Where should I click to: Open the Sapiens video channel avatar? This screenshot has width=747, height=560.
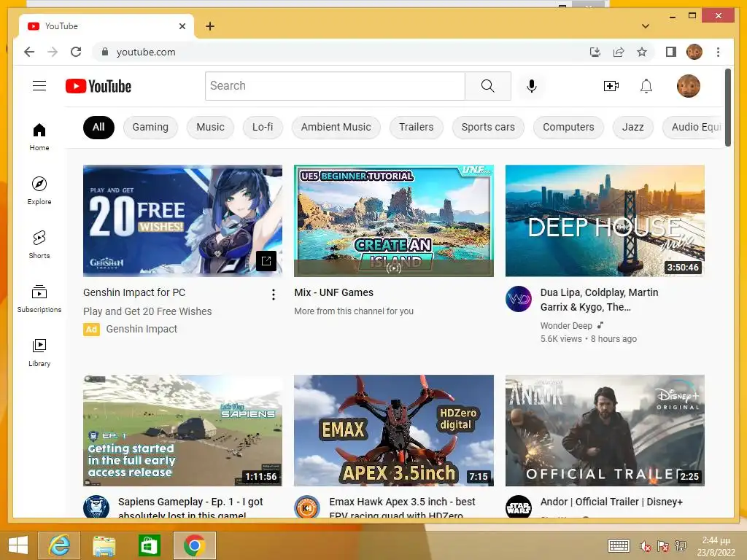(96, 507)
